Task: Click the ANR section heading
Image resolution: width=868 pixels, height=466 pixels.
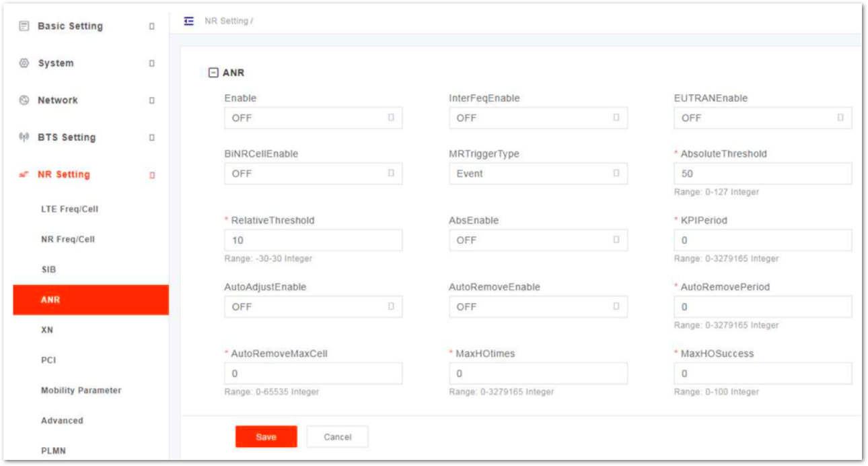Action: [233, 73]
